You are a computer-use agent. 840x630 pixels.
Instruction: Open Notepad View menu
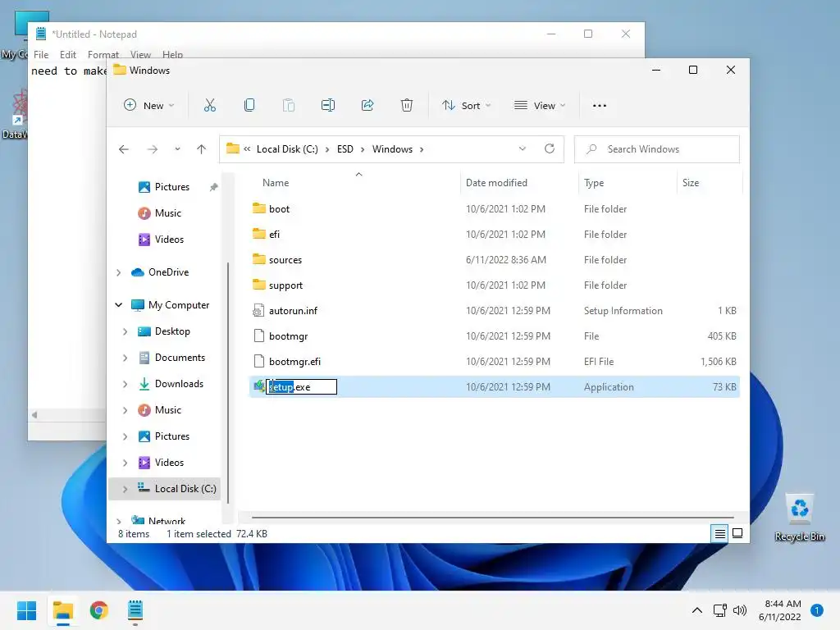[x=140, y=55]
